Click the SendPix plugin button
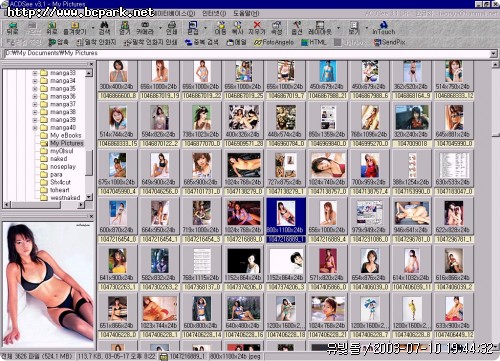Image resolution: width=500 pixels, height=361 pixels. (389, 42)
